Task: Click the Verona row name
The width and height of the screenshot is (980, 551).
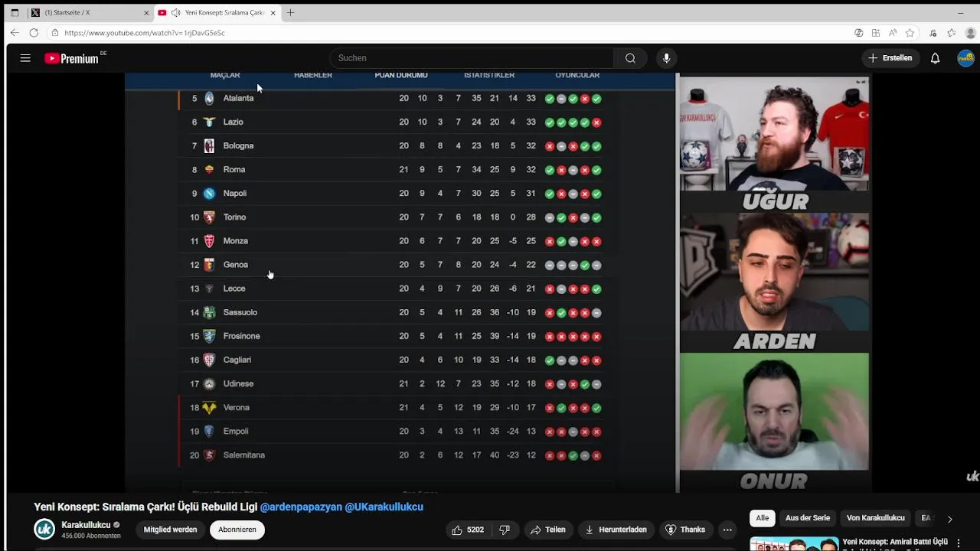Action: point(237,407)
